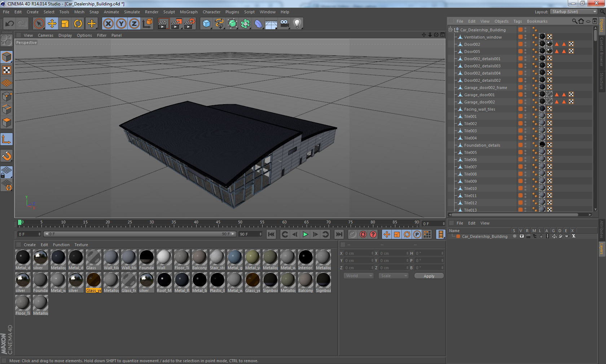
Task: Click the Record Active Objects button
Action: [x=353, y=234]
